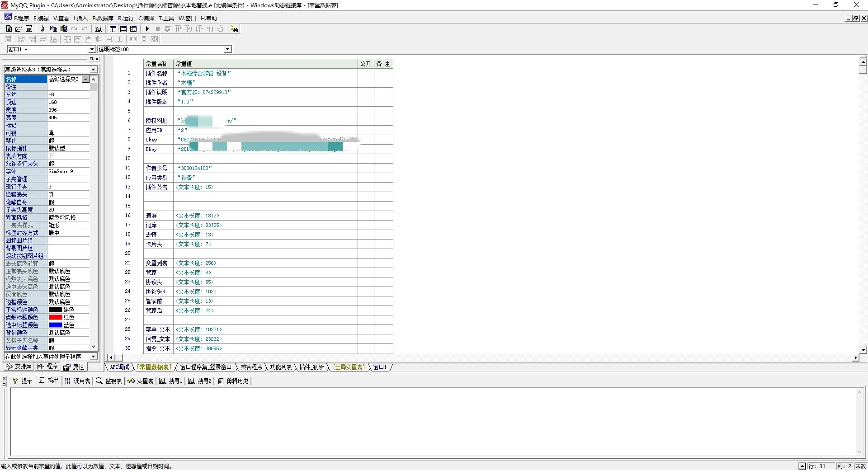Select the 界面风格 value 蓝色XP风格
Screen dimensions: 868x470
coord(68,217)
